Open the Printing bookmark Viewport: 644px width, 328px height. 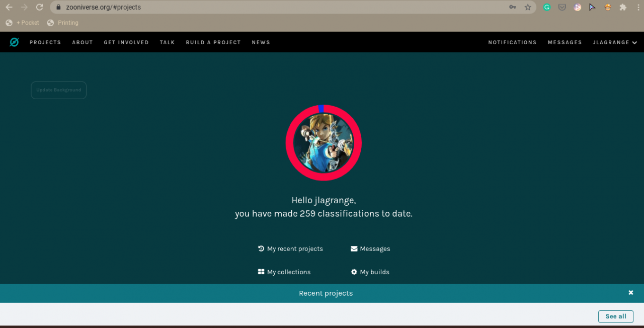pos(63,23)
